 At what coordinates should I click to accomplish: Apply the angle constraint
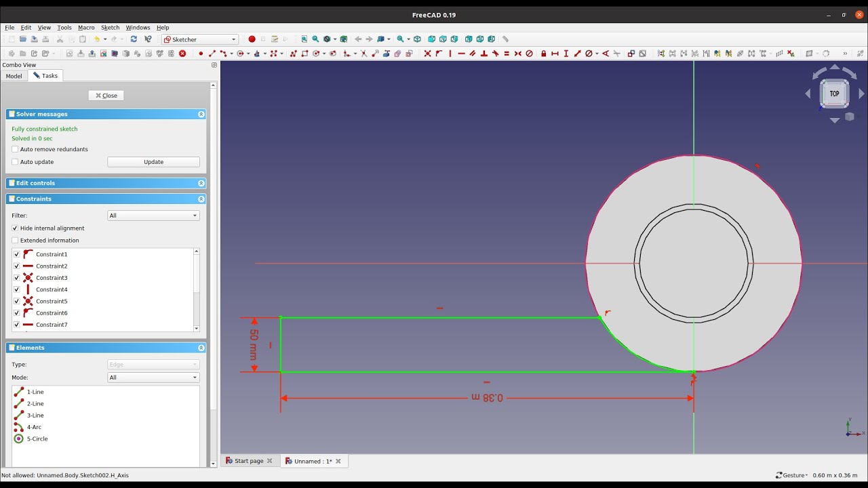coord(606,54)
